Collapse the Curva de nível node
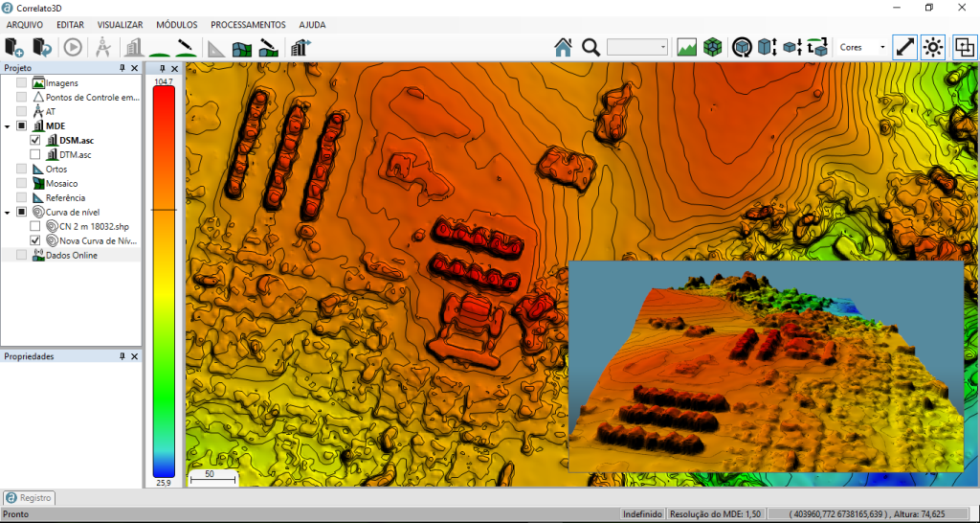Image resolution: width=980 pixels, height=523 pixels. [x=8, y=212]
